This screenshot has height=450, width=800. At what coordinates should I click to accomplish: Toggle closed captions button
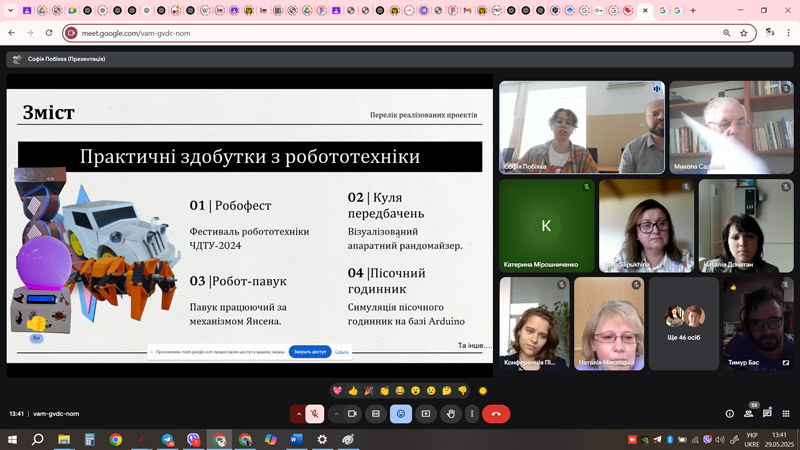tap(376, 414)
